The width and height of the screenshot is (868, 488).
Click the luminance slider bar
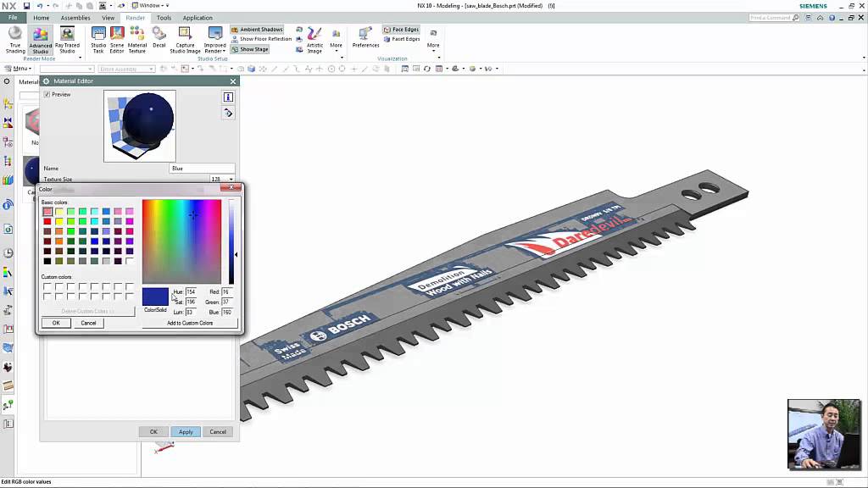[231, 241]
